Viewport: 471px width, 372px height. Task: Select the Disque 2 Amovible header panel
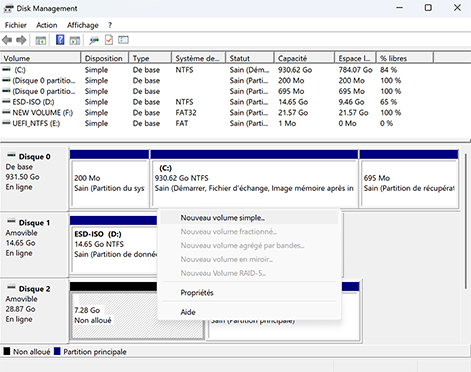[x=35, y=310]
